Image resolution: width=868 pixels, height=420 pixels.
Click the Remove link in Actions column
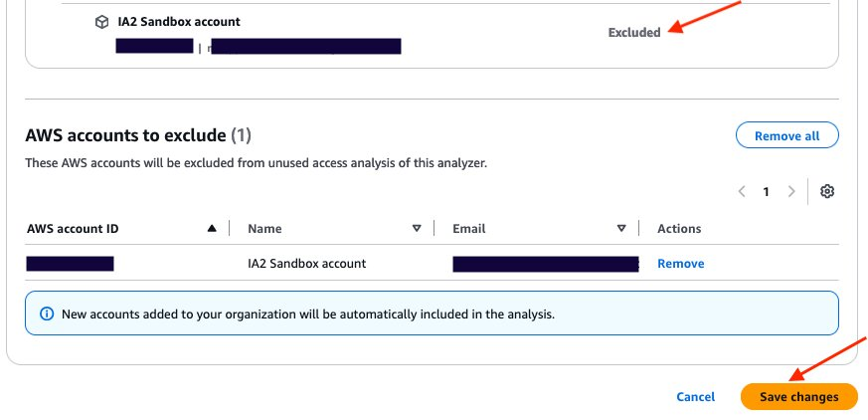[680, 264]
